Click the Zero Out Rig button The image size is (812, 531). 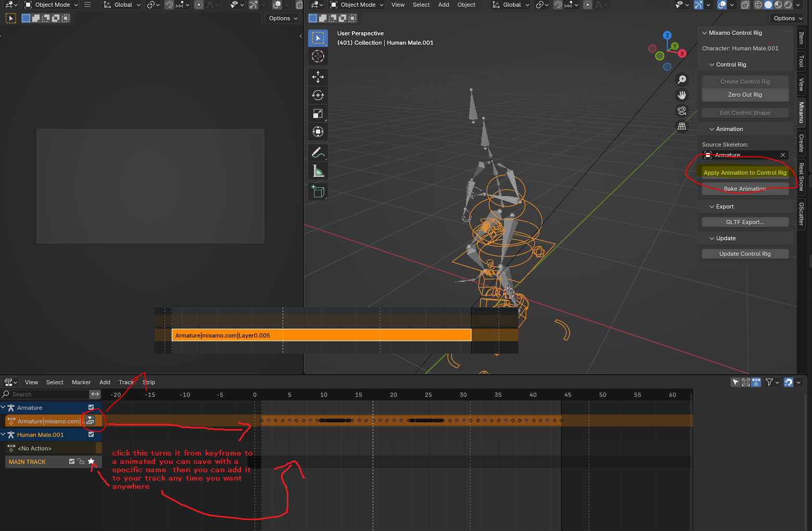click(745, 95)
